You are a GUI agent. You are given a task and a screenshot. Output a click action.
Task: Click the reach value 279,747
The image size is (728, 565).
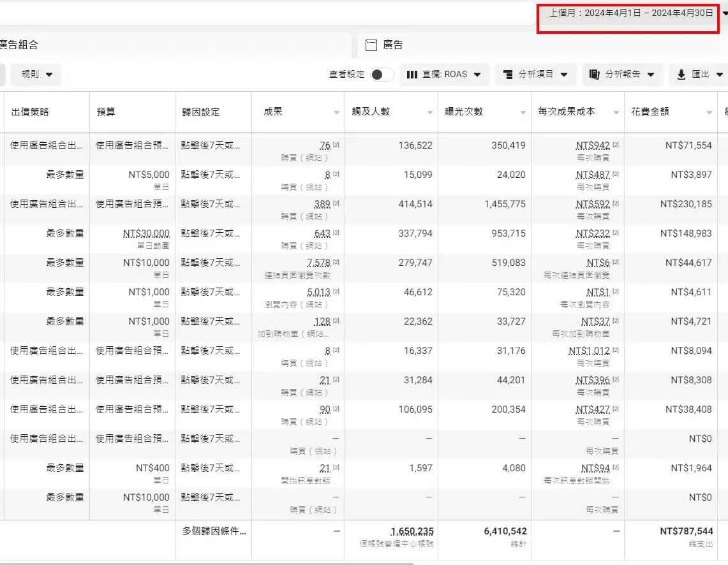(415, 263)
